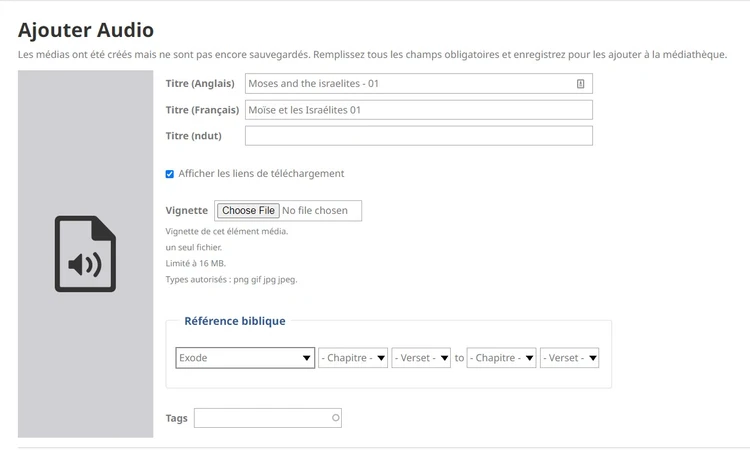Click the 'Limité à 16 MB.' text
Viewport: 750px width, 450px height.
coord(196,263)
